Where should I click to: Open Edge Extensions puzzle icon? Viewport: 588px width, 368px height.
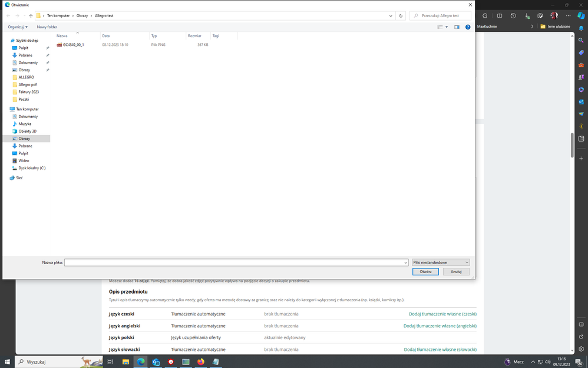click(485, 16)
